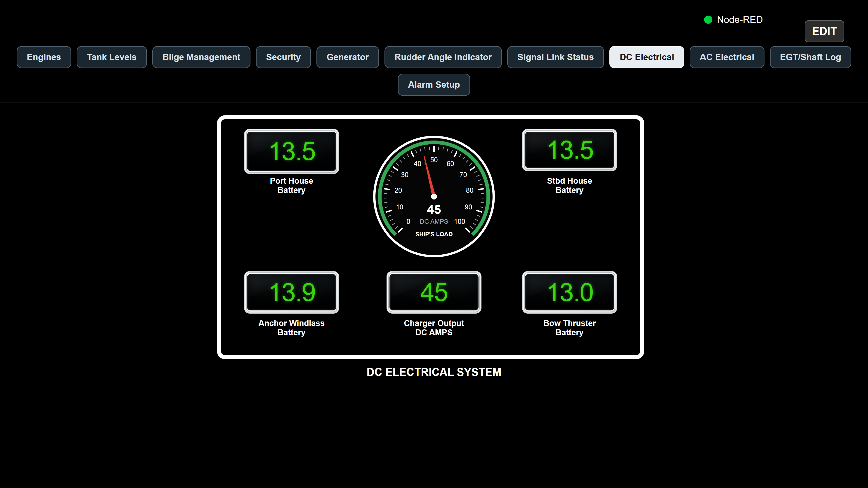Click the Ship's Load gauge needle hub

434,197
